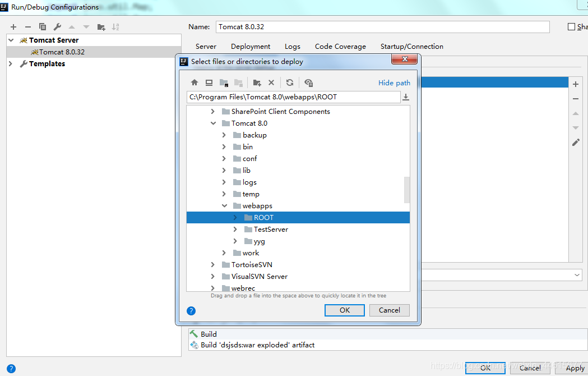Viewport: 588px width, 376px height.
Task: Go to Home directory in file chooser
Action: point(195,82)
